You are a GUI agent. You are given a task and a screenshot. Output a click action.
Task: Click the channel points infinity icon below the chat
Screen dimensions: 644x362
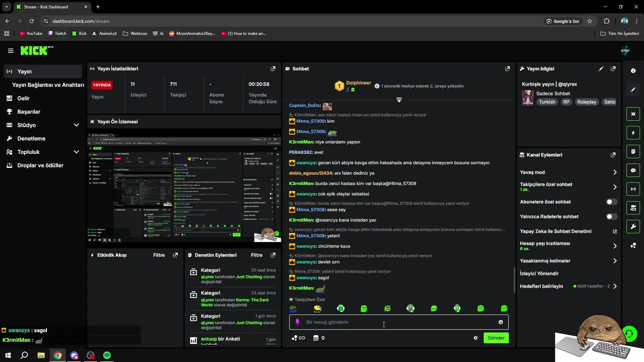pos(298,338)
